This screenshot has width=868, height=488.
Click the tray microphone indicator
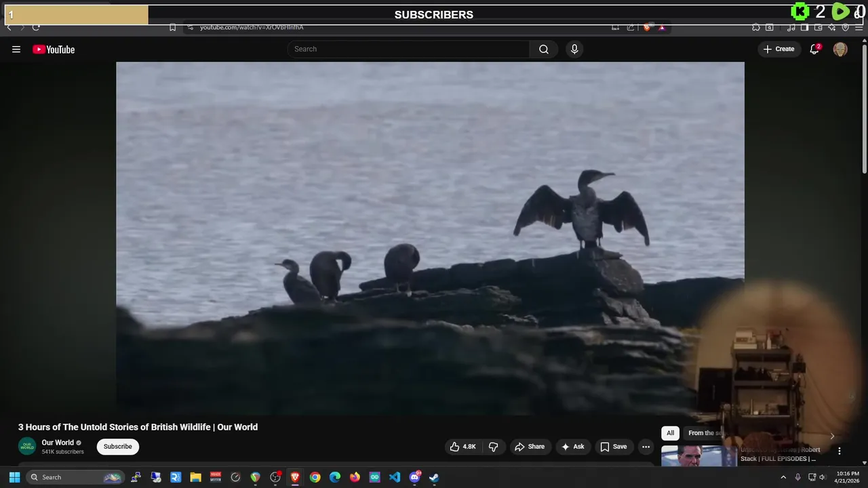(797, 477)
